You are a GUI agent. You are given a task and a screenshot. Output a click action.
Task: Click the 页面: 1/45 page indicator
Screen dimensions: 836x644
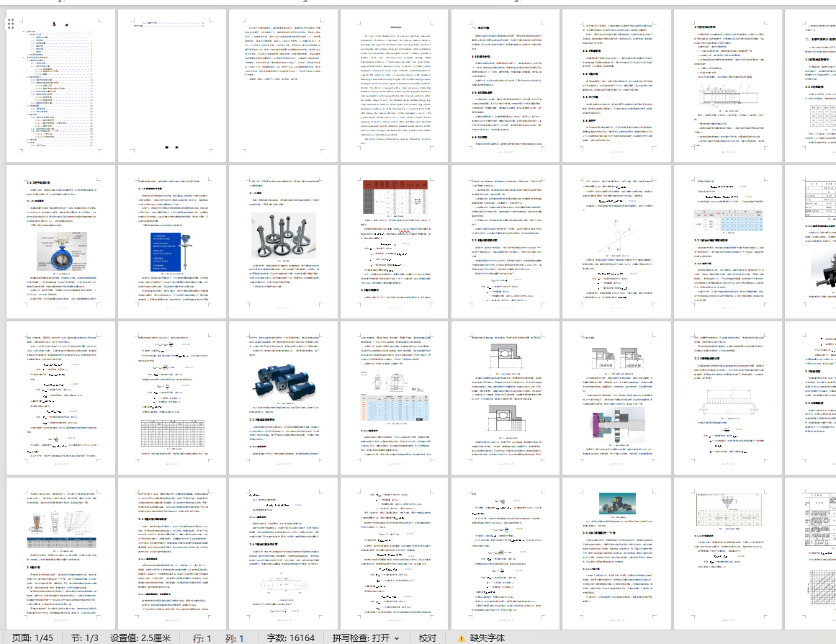[x=32, y=638]
